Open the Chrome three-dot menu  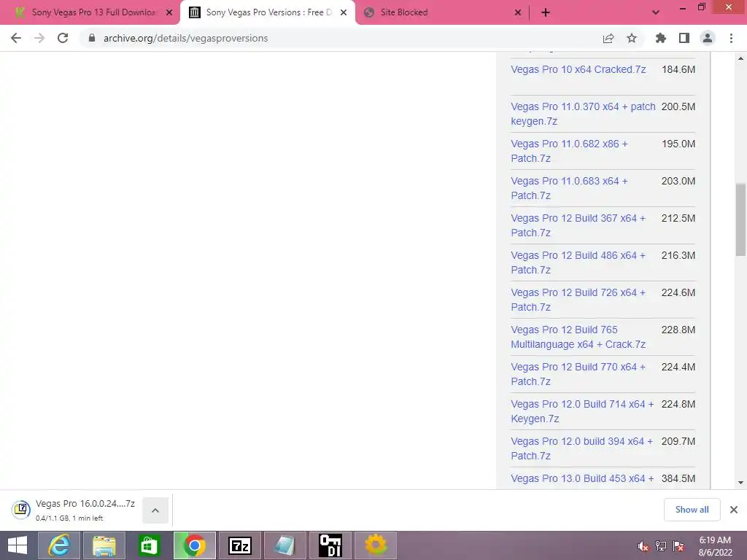pos(731,38)
